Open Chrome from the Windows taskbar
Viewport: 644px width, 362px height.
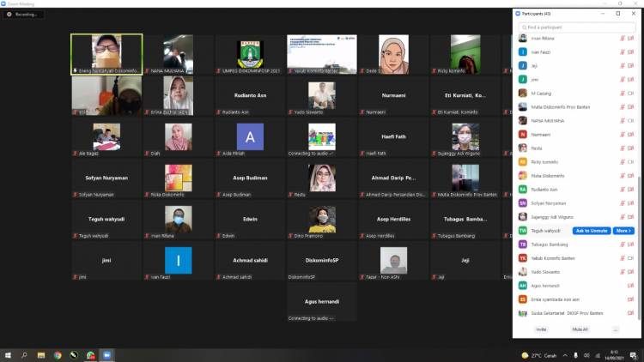click(x=57, y=354)
